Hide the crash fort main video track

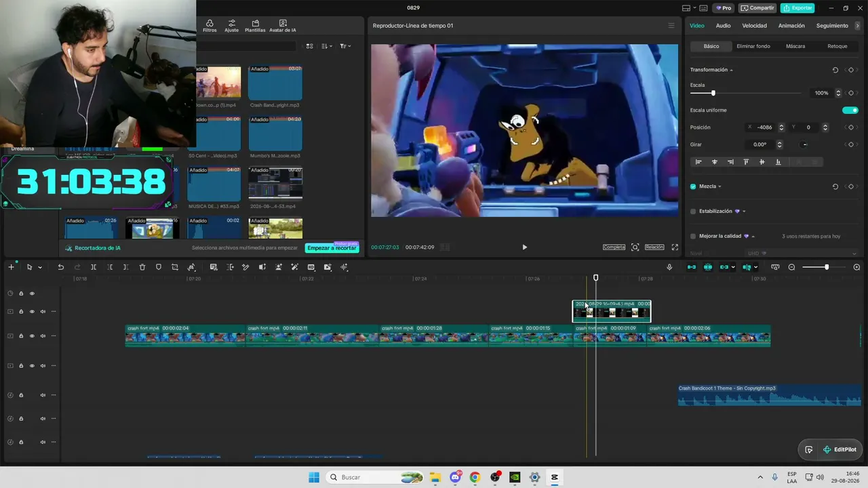click(32, 336)
